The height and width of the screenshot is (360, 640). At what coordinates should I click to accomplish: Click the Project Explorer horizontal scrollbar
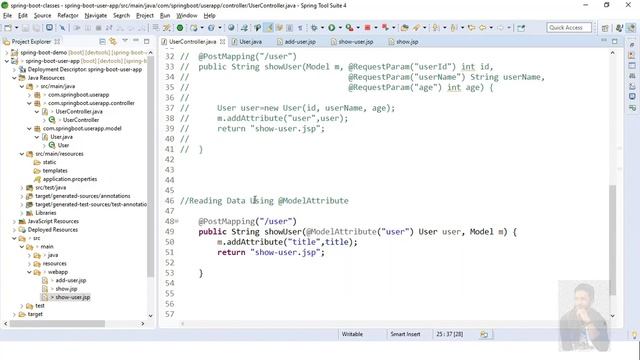[57, 324]
